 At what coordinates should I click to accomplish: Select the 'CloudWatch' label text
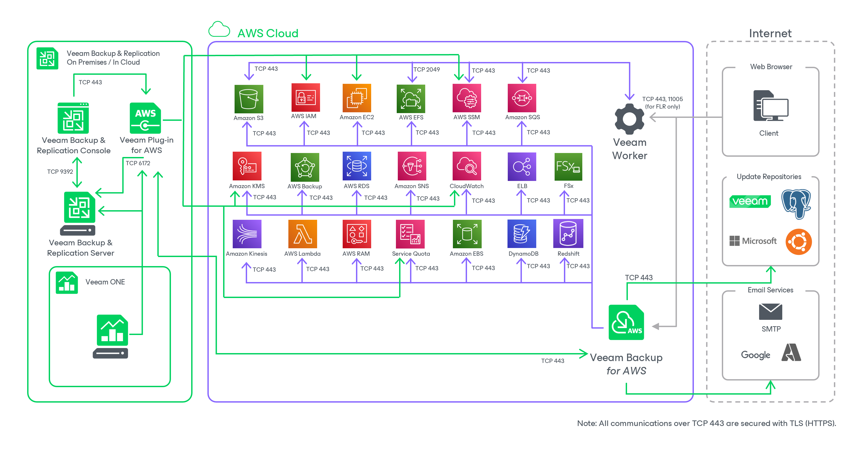[x=467, y=186]
